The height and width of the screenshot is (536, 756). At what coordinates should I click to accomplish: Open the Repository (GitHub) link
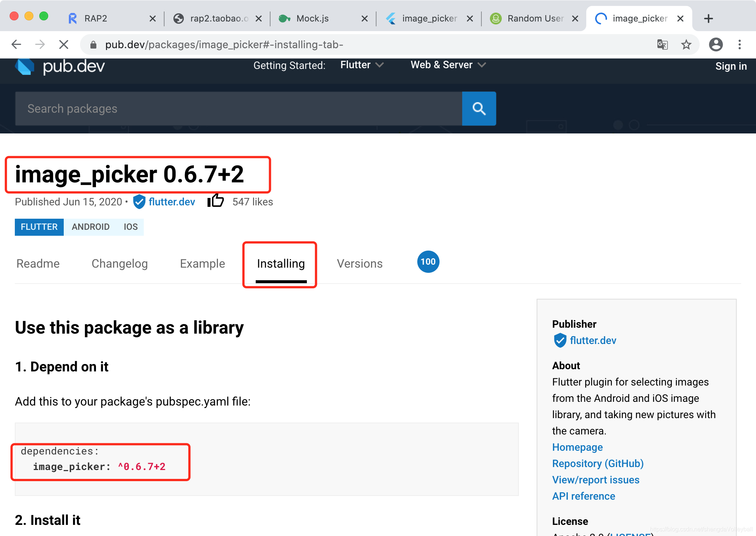click(x=598, y=463)
